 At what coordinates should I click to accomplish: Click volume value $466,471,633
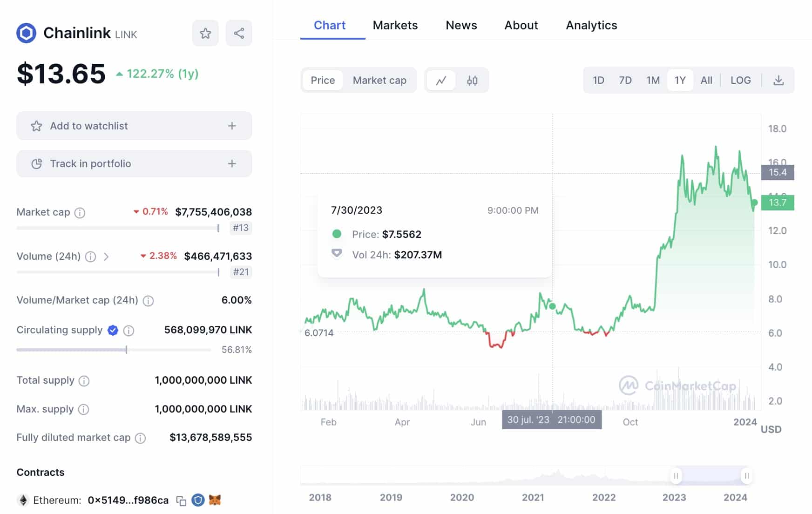218,256
